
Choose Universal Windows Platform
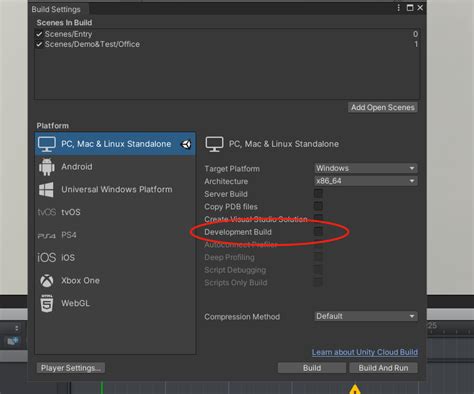115,189
